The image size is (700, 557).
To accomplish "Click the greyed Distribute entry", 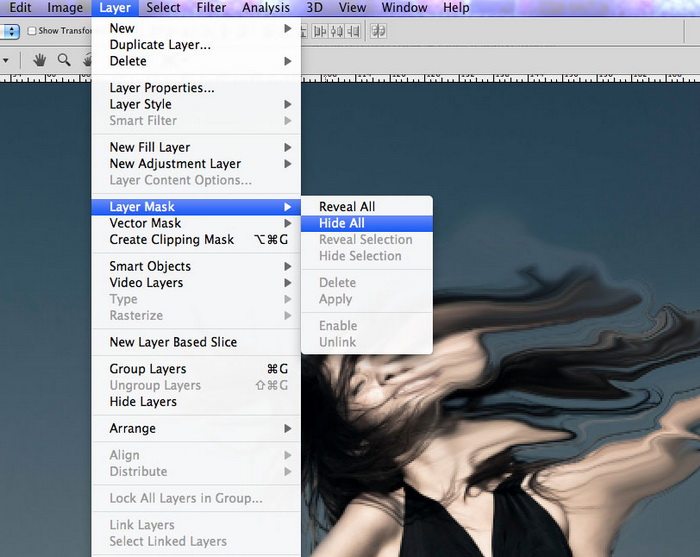I will pyautogui.click(x=196, y=472).
